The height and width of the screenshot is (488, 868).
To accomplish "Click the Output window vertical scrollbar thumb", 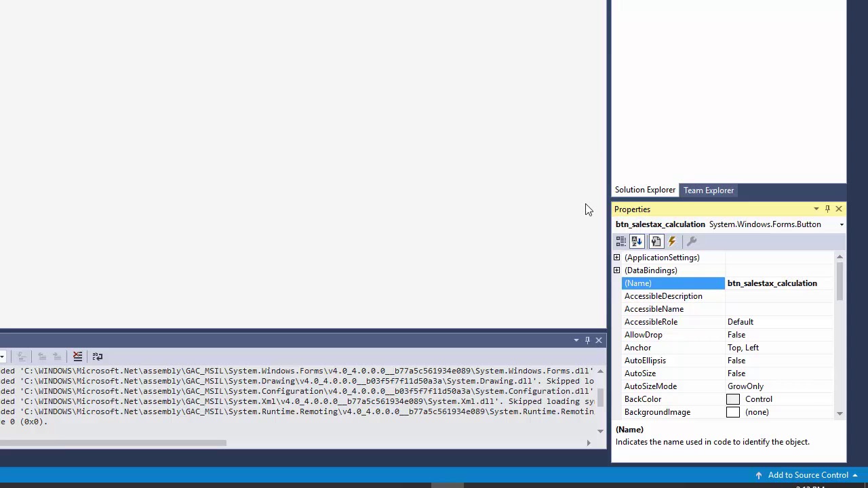I will [600, 397].
